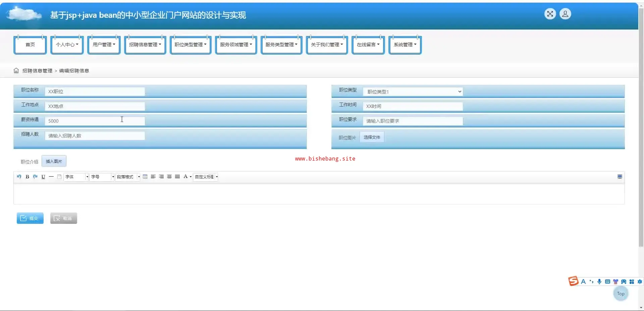Click the 职位图片 label text

coord(347,138)
